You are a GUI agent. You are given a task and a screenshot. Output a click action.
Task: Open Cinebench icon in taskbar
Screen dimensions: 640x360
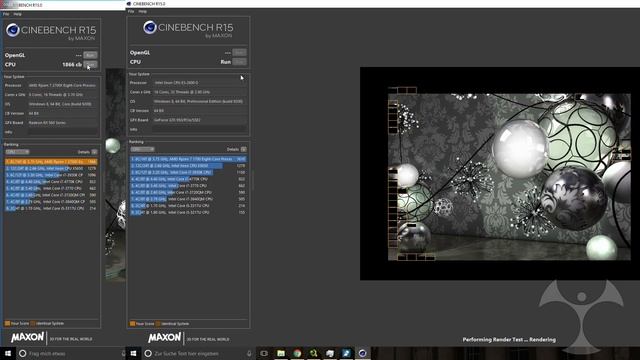362,353
